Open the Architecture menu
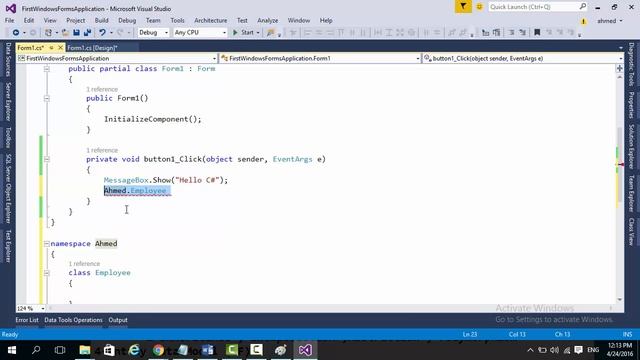 point(211,20)
